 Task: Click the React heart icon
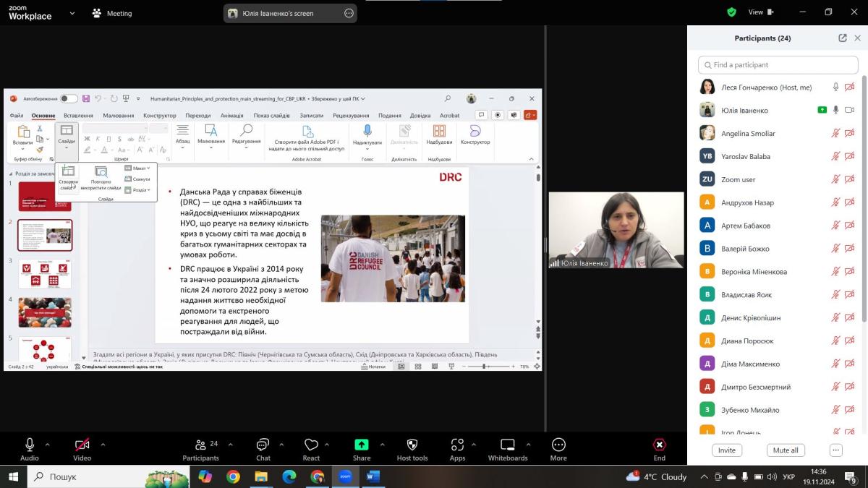coord(311,445)
